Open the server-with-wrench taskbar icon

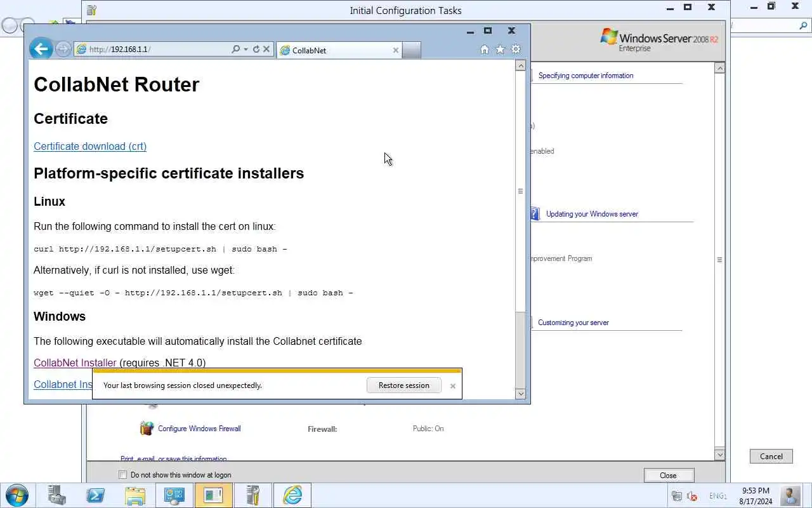(252, 495)
